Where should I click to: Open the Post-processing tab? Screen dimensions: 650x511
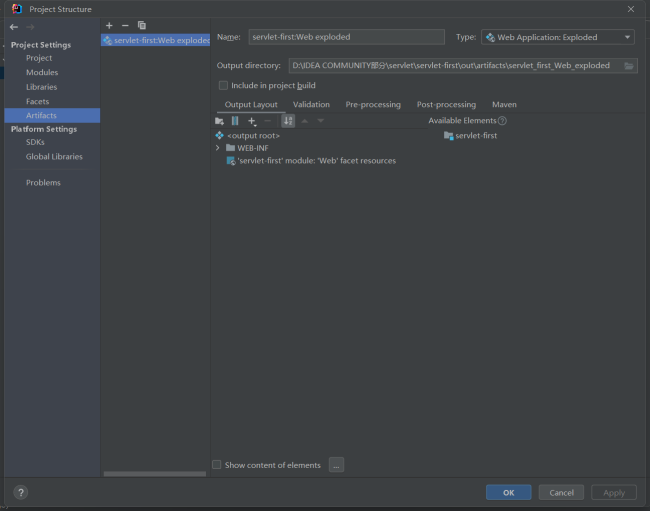pos(446,104)
